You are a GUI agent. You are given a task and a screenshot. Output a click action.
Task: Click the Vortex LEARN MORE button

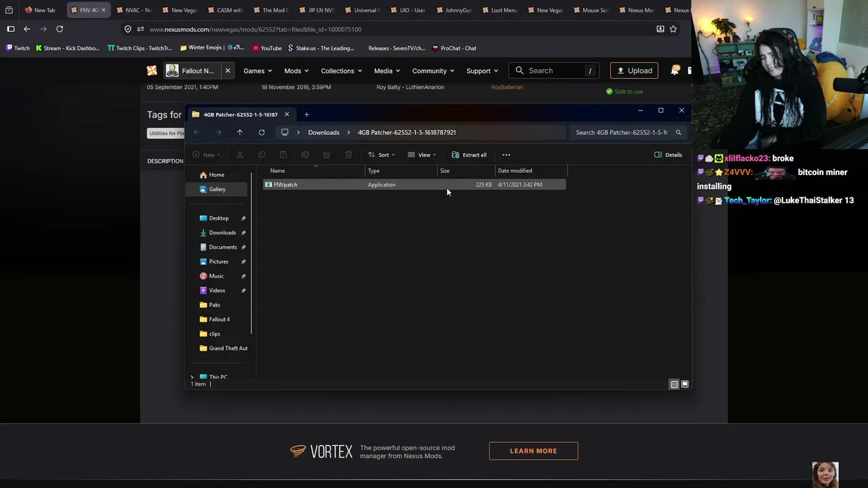(534, 451)
